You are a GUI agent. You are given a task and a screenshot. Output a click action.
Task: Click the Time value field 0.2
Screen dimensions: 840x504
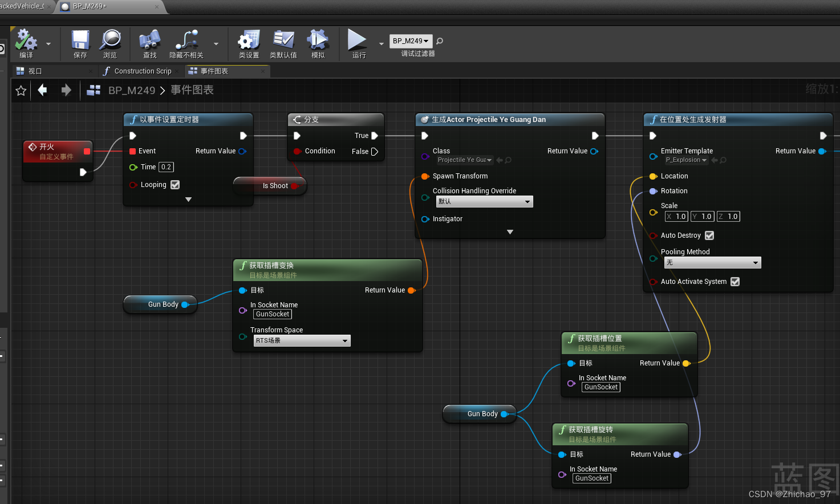coord(166,167)
